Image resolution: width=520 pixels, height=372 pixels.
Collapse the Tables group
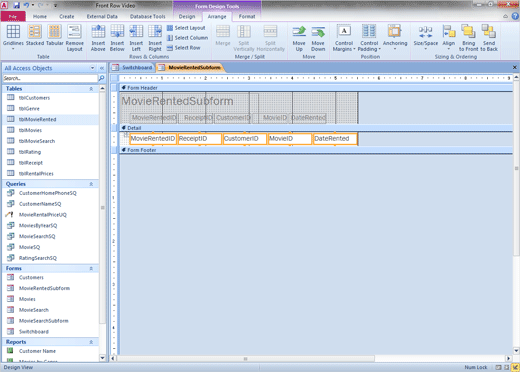(91, 89)
